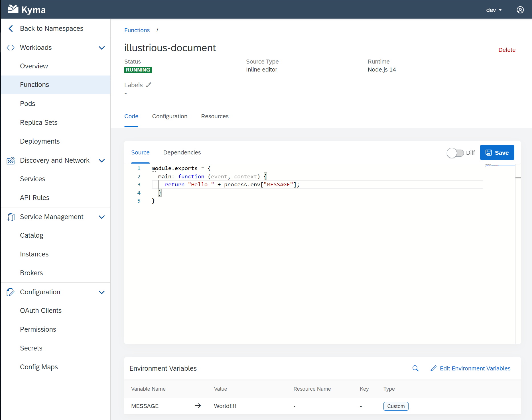Collapse the Workloads section chevron
This screenshot has height=420, width=532.
pos(102,48)
